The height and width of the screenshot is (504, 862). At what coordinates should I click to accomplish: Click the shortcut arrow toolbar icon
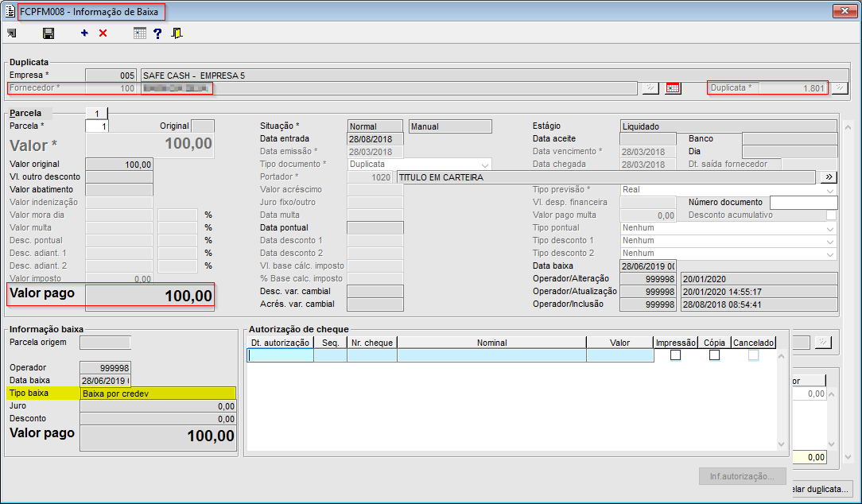point(12,33)
